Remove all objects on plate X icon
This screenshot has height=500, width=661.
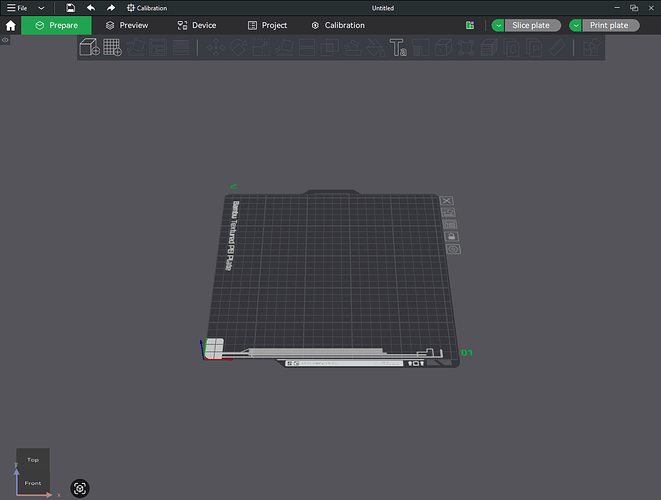[x=446, y=200]
